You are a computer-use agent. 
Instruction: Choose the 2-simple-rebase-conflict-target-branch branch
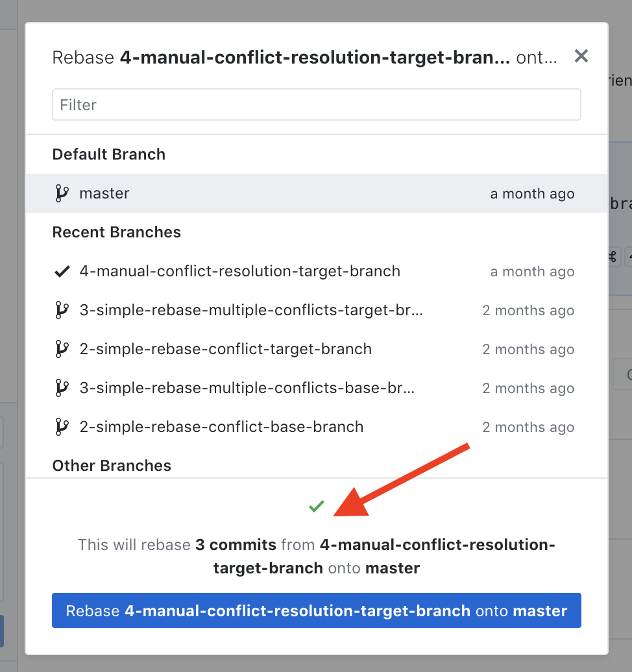click(x=225, y=349)
